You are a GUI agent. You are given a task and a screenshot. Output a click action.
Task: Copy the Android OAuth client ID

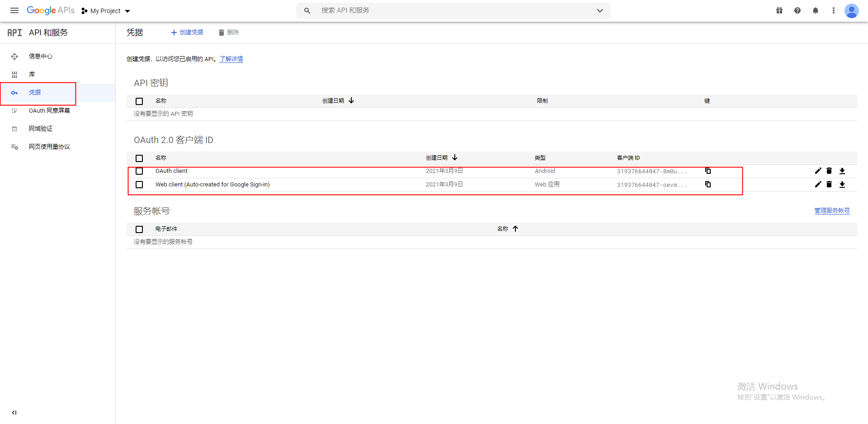click(x=708, y=171)
